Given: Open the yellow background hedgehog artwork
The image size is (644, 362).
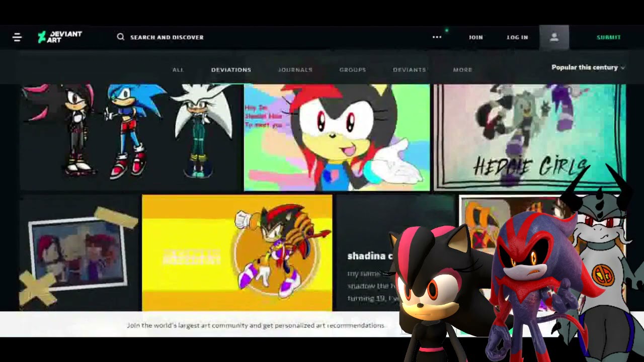Looking at the screenshot, I should click(x=237, y=253).
